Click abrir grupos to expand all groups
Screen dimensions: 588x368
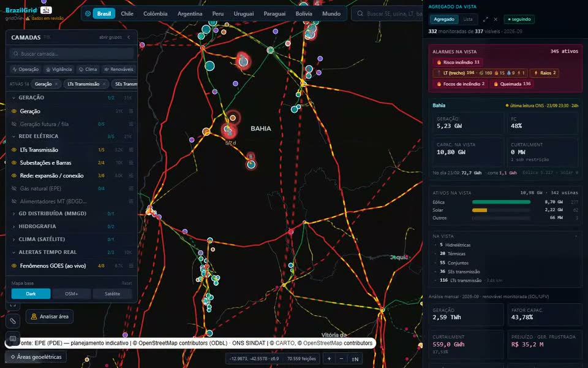[110, 37]
